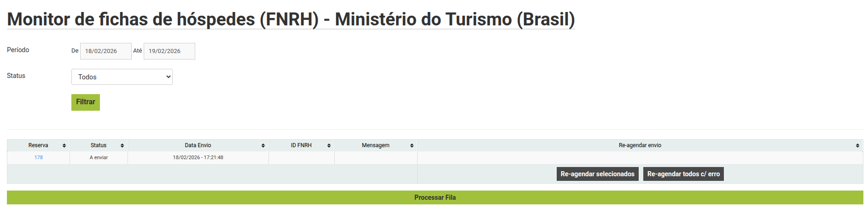
Task: Click Re-agendar selecionados button
Action: click(x=597, y=174)
